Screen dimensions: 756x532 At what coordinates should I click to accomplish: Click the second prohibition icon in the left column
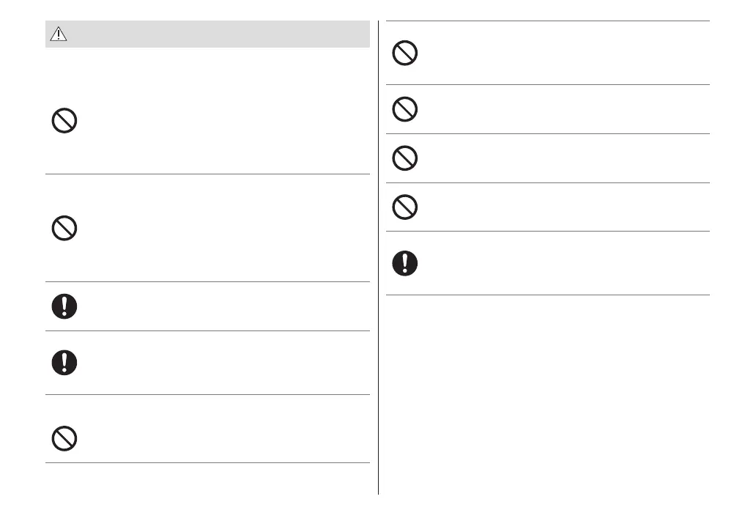pyautogui.click(x=64, y=229)
